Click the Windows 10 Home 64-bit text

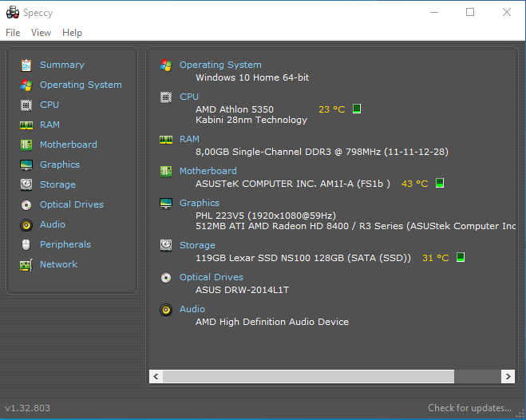[252, 77]
